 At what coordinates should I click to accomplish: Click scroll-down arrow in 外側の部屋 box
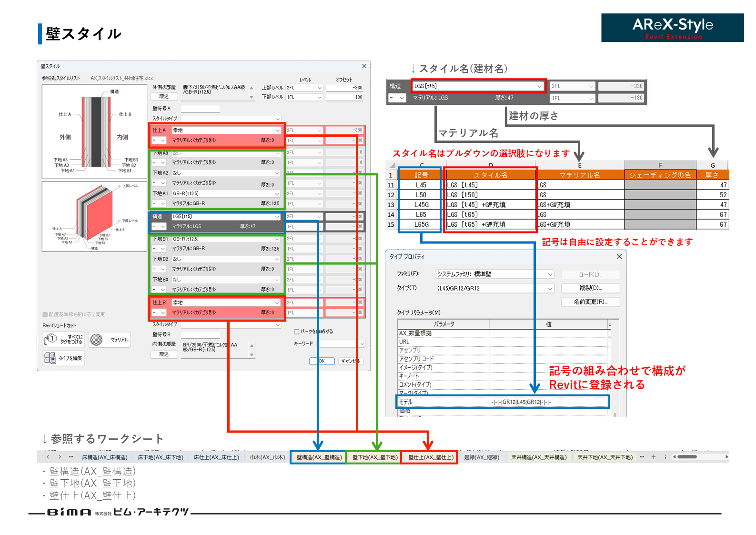coord(252,97)
